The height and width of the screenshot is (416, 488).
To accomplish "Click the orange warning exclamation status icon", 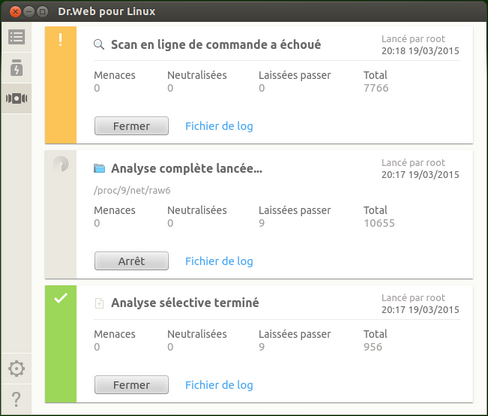I will pyautogui.click(x=60, y=40).
